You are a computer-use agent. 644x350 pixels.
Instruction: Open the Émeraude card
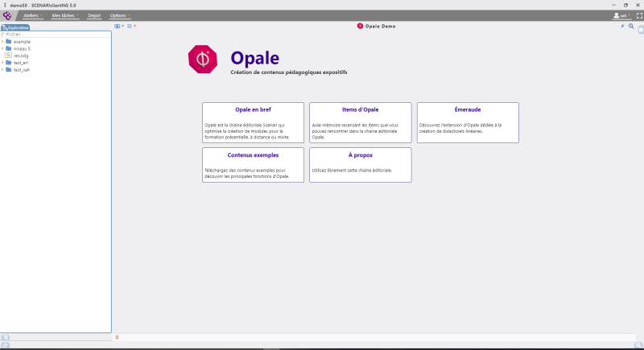click(468, 122)
